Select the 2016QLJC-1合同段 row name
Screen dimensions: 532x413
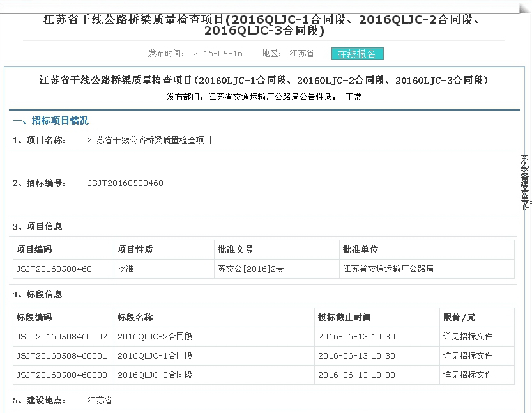click(155, 356)
